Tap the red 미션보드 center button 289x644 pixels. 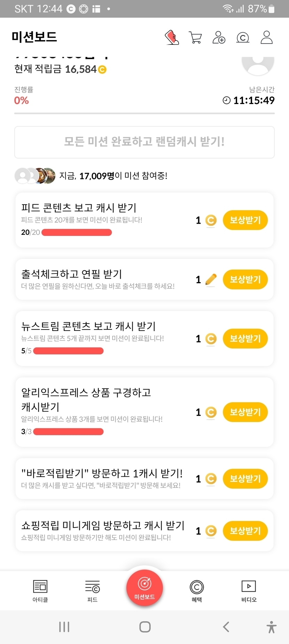point(144,587)
